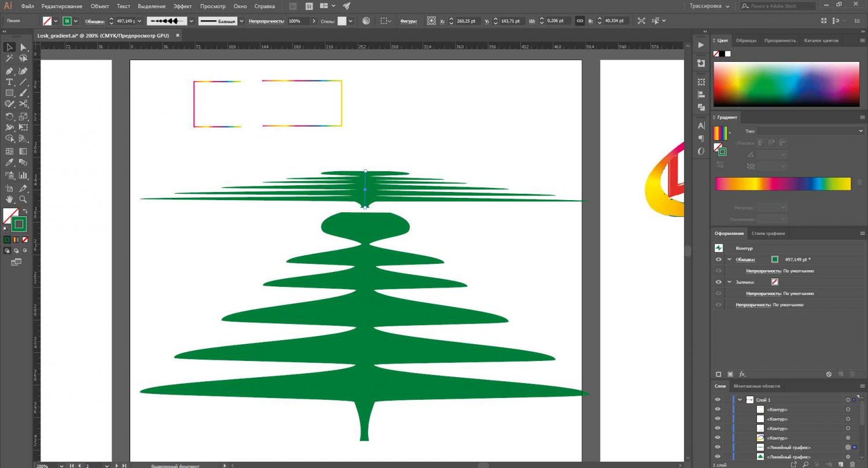868x468 pixels.
Task: Open the Эффект menu
Action: [183, 6]
